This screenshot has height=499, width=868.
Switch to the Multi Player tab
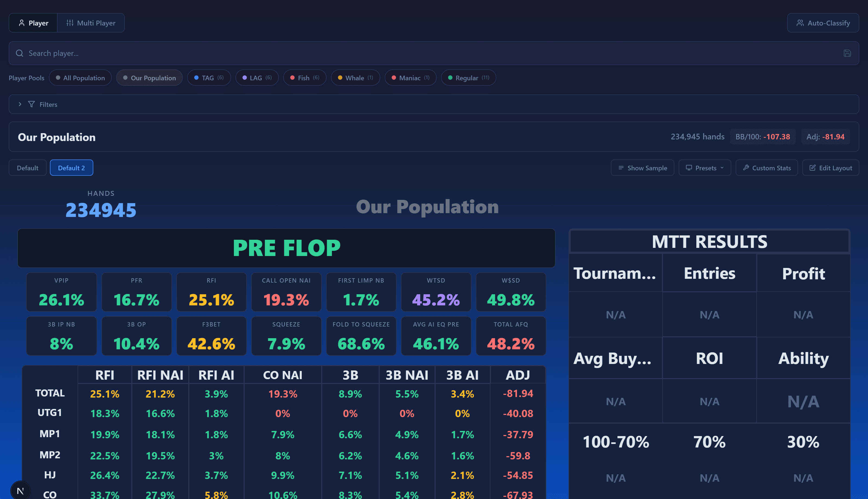[x=91, y=23]
